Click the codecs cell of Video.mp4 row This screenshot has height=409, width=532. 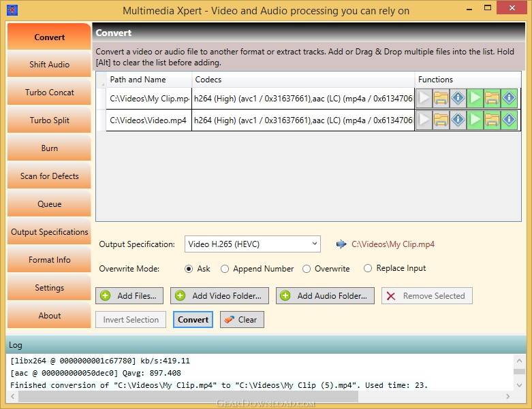point(303,120)
